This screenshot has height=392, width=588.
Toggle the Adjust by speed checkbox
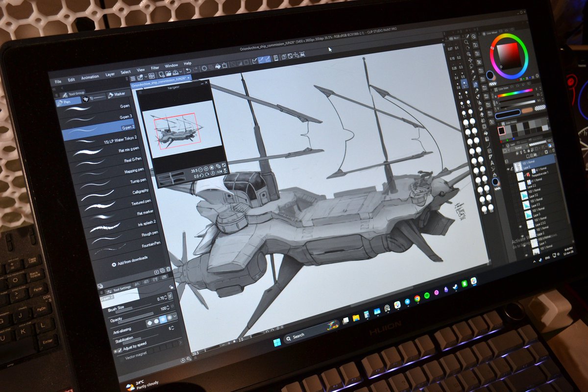point(120,351)
